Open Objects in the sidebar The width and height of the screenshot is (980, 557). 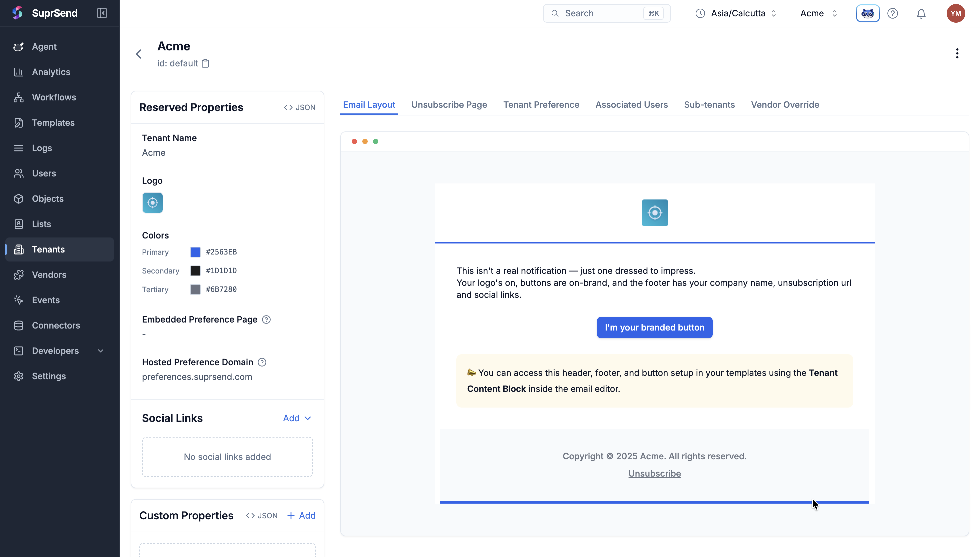point(60,198)
